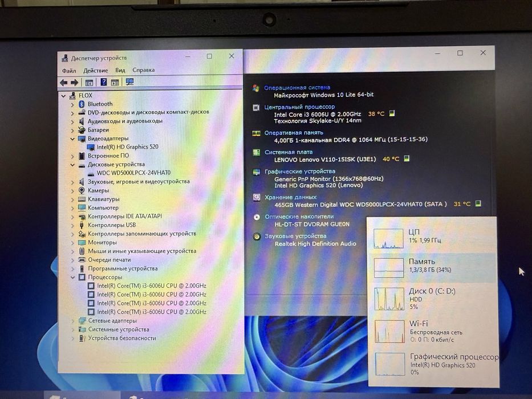Click Графические устройства heading link
Viewport: 532px width, 399px height.
[x=300, y=172]
